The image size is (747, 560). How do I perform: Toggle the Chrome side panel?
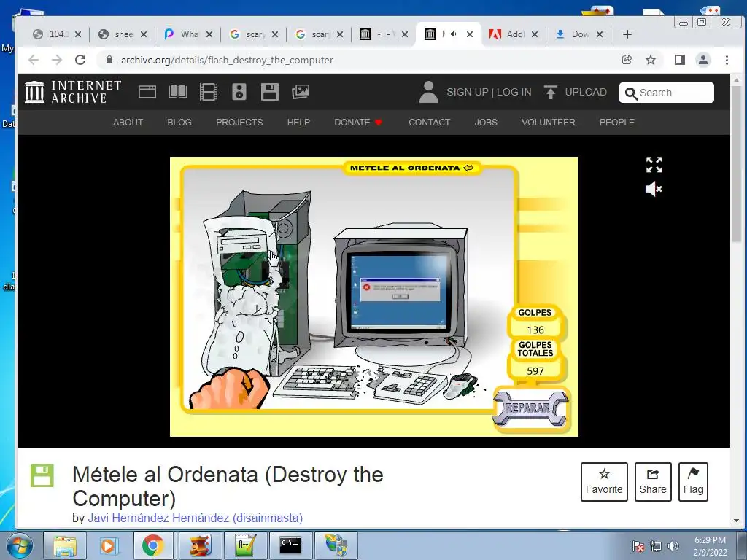pos(680,60)
